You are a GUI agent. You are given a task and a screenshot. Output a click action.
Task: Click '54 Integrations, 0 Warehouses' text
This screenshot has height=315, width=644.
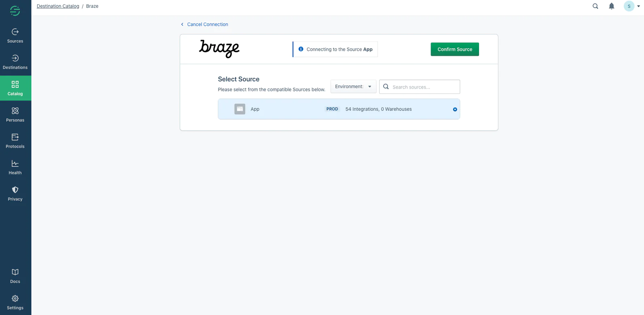click(x=378, y=109)
